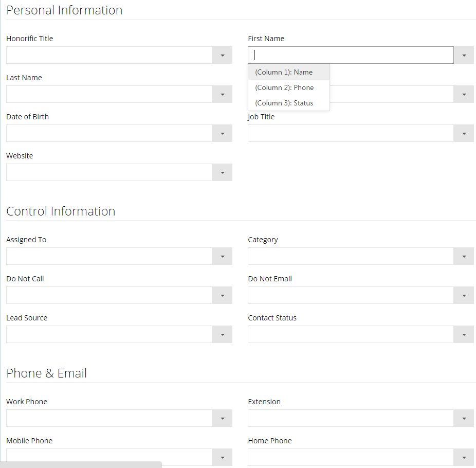476x468 pixels.
Task: Expand the Date of Birth dropdown arrow
Action: 222,133
